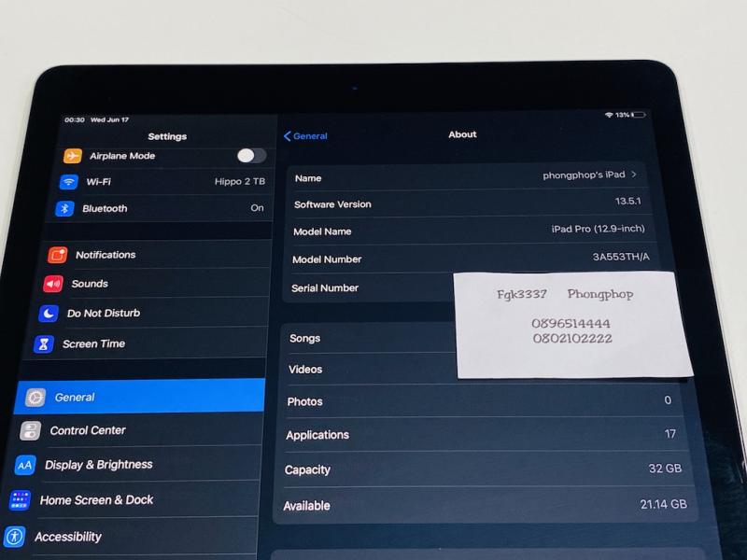The image size is (747, 560).
Task: Tap the 'phongphop's iPad' name value
Action: pyautogui.click(x=584, y=175)
